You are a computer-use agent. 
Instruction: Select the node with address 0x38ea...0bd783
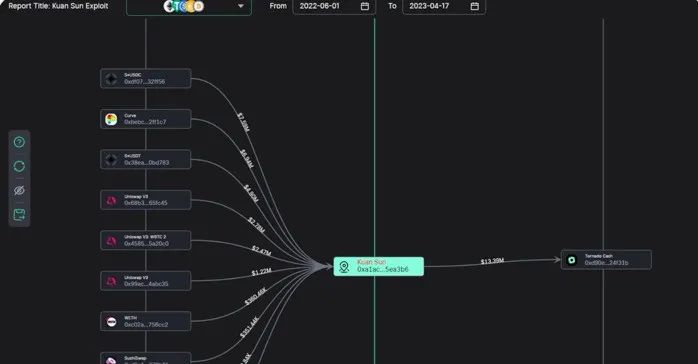pos(146,160)
